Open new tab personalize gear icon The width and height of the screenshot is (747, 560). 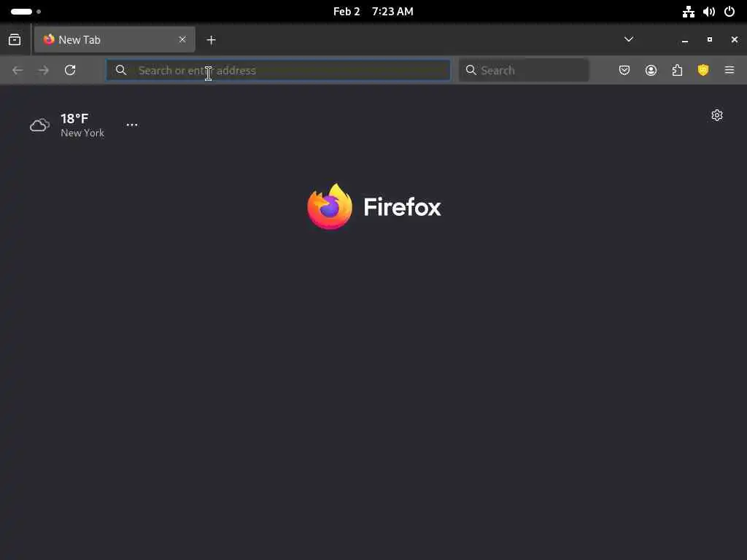[x=717, y=115]
